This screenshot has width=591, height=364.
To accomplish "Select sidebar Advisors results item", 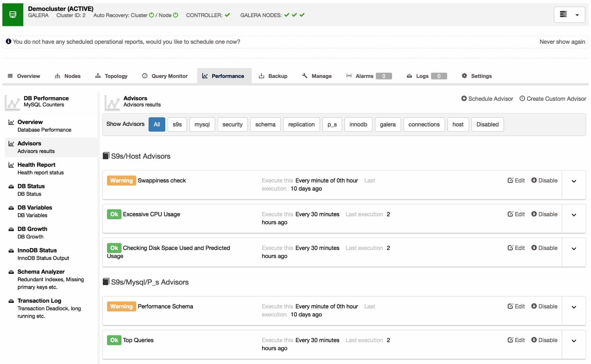I will [51, 147].
